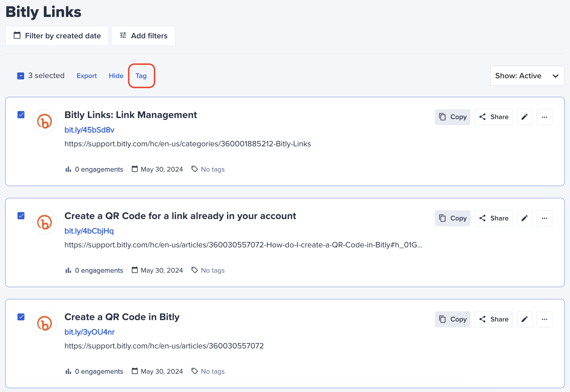Click Bitly logo avatar of Link Management card
Screen dimensions: 570x392
[x=45, y=121]
